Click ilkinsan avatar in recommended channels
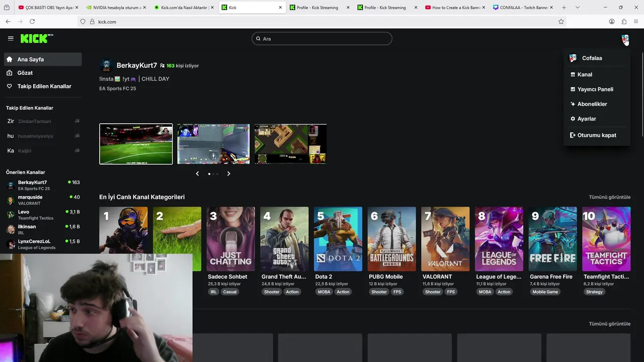644x362 pixels. (11, 230)
